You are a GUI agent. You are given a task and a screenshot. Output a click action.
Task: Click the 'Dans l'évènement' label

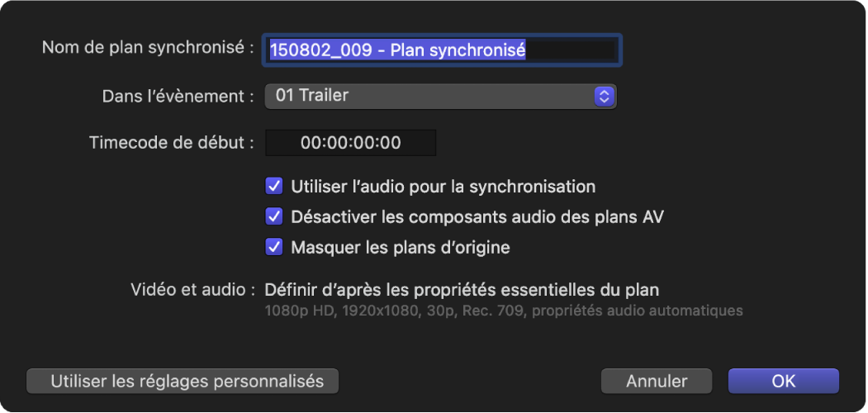[178, 96]
